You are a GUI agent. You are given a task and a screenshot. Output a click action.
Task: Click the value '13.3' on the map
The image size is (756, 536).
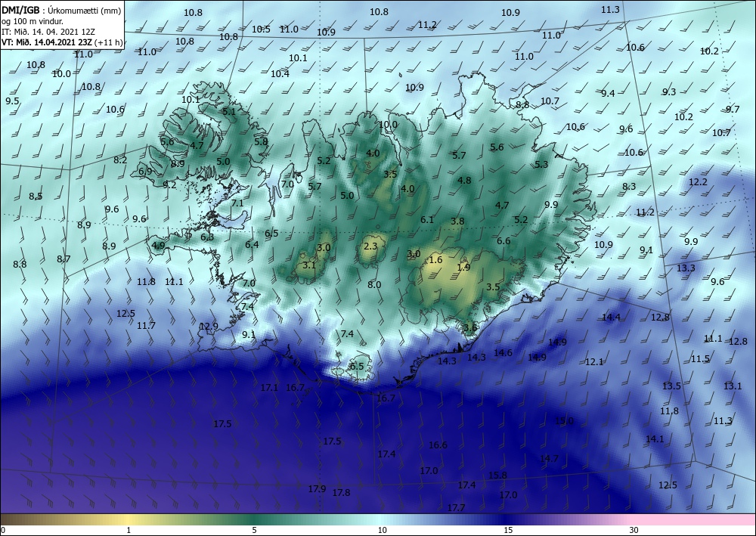686,268
